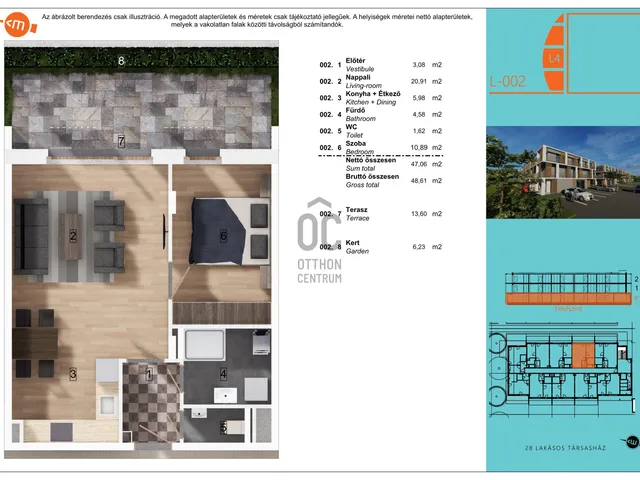640x480 pixels.
Task: Click the orange L4 building segment
Action: [553, 58]
